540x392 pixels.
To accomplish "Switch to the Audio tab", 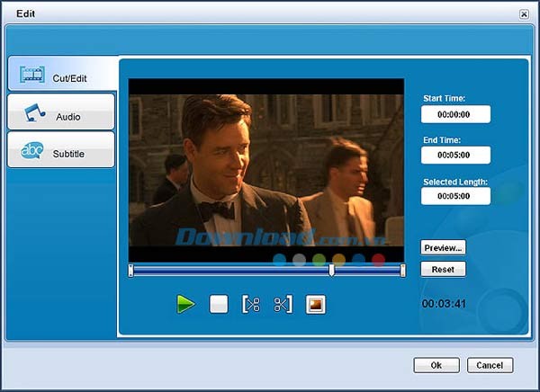I will pos(61,111).
